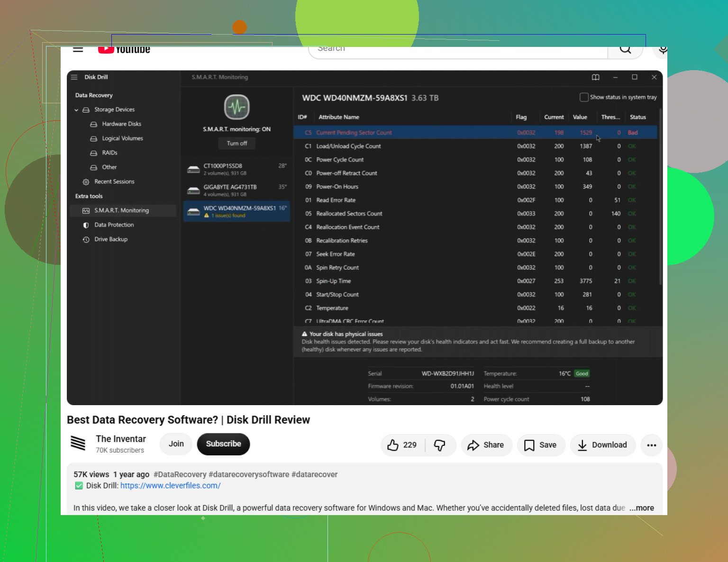Collapse the Storage Devices tree node
Screen dimensions: 728x562
point(76,110)
